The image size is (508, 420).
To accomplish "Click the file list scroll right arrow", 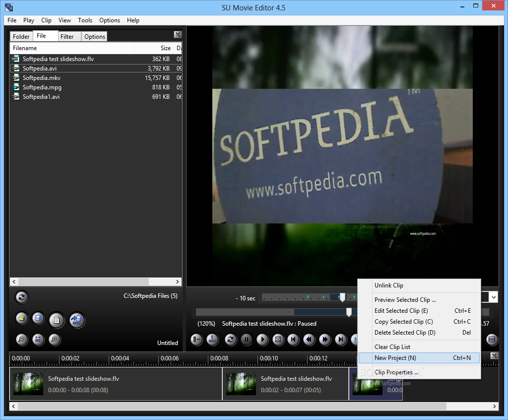I will pyautogui.click(x=178, y=282).
